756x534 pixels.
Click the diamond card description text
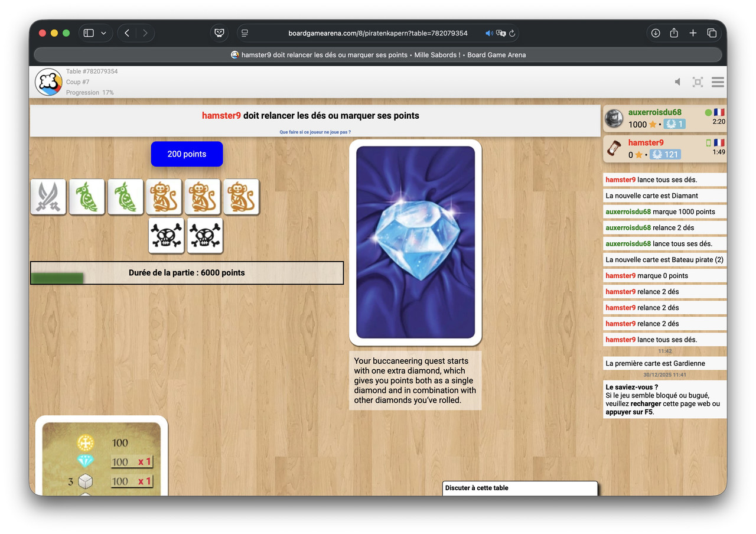click(415, 380)
